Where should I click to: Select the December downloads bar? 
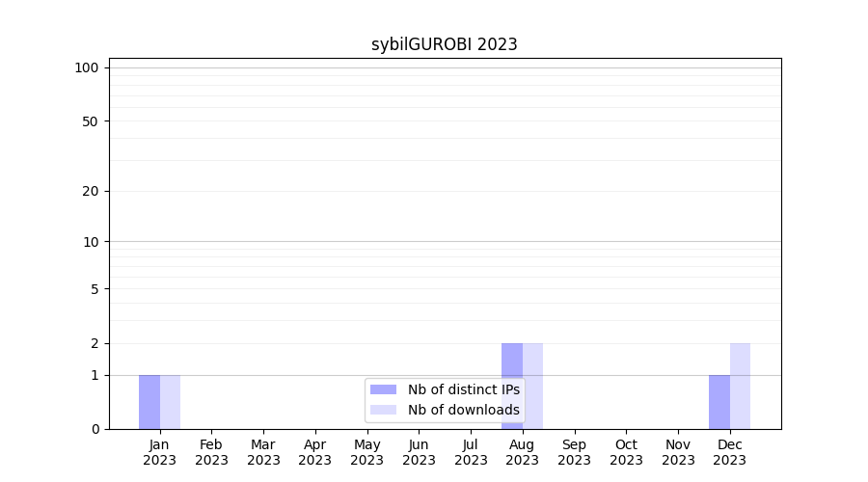740,386
